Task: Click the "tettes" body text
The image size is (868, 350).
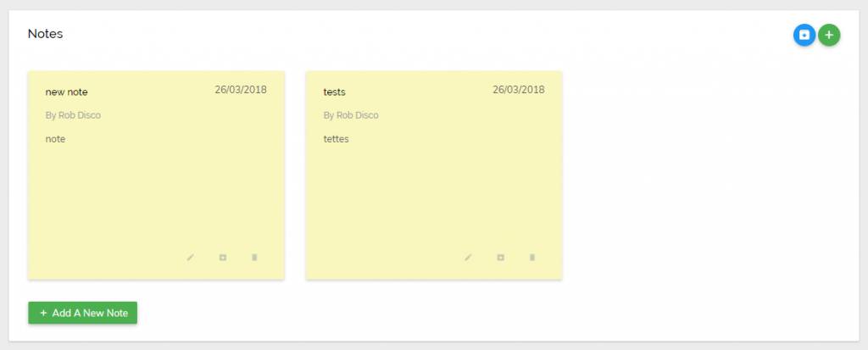Action: [x=336, y=139]
